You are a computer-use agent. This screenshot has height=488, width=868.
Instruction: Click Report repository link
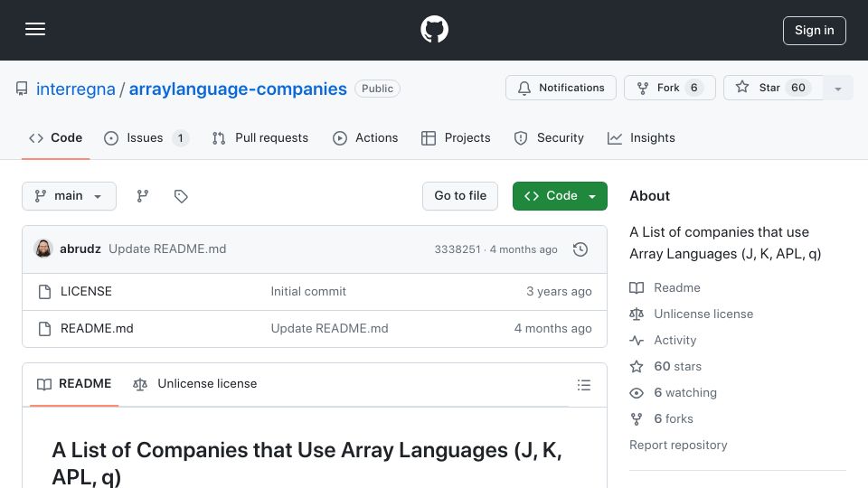pyautogui.click(x=678, y=445)
